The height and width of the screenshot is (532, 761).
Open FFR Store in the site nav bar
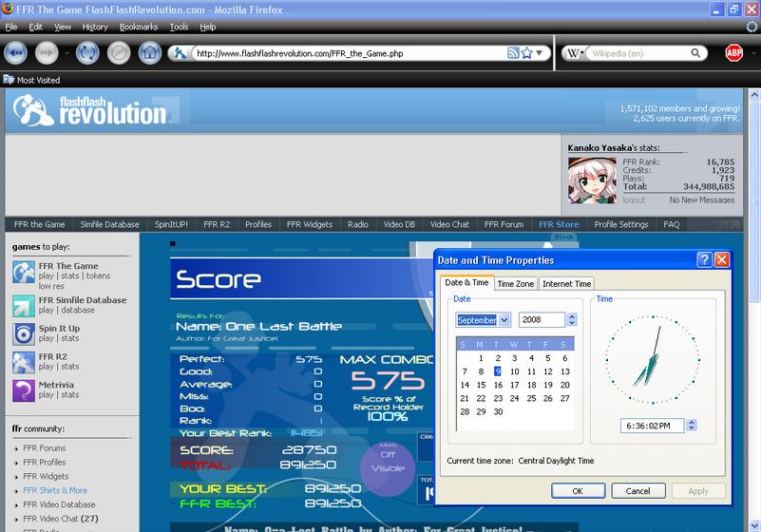click(x=559, y=224)
